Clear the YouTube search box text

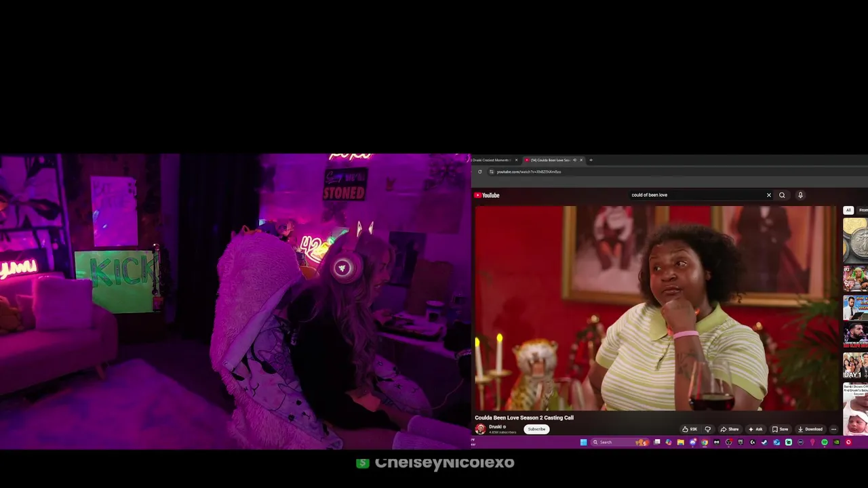[x=768, y=195]
